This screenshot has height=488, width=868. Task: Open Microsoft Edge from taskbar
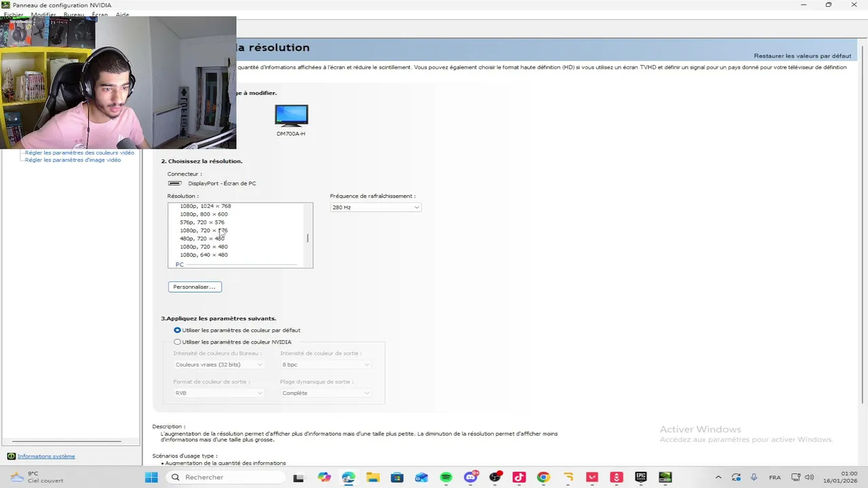coord(349,477)
